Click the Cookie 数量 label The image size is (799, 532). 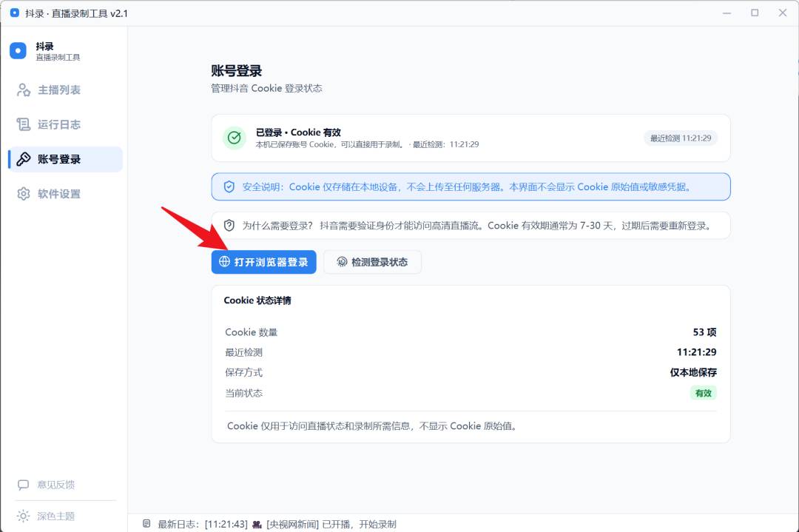point(252,332)
